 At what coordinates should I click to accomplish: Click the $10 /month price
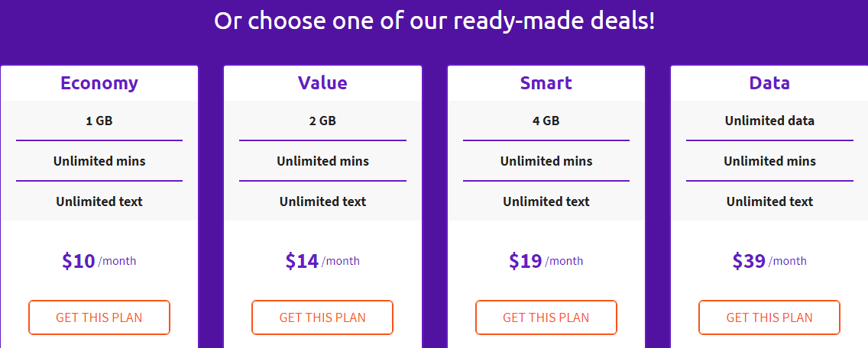pos(99,261)
